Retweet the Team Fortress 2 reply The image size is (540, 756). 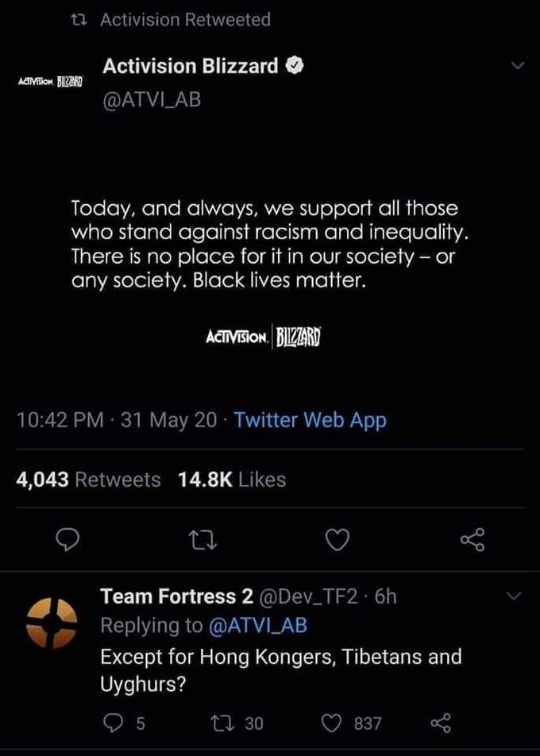tap(237, 723)
